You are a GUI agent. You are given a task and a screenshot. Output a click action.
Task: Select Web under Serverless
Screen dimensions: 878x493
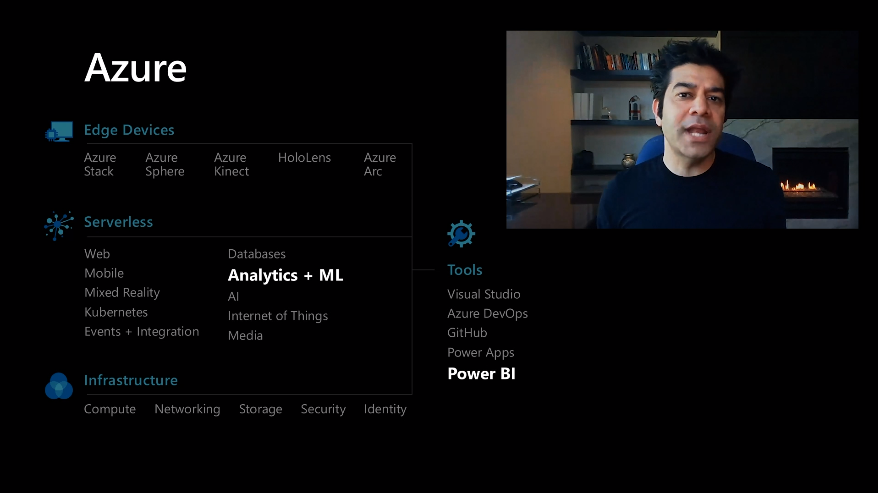point(97,254)
